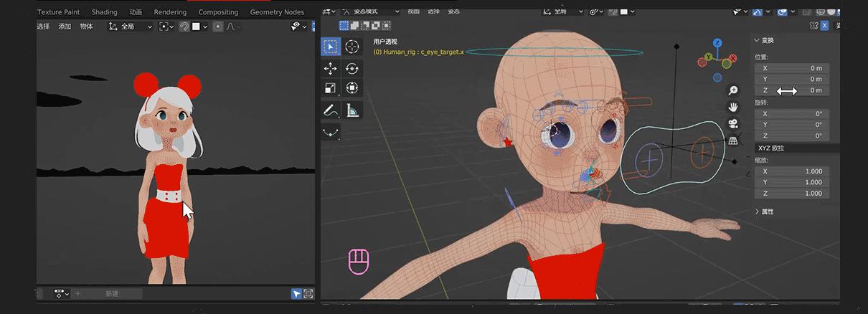The width and height of the screenshot is (868, 314).
Task: Open the 添加 menu in left viewport
Action: click(65, 27)
